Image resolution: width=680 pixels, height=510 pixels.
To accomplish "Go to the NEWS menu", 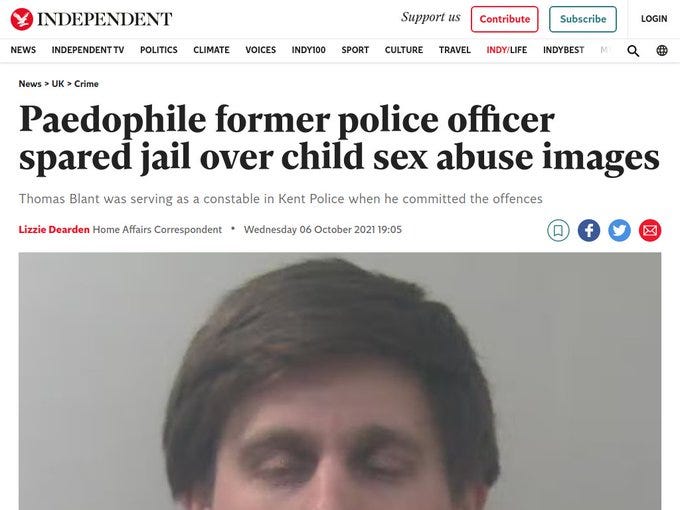I will [x=23, y=50].
